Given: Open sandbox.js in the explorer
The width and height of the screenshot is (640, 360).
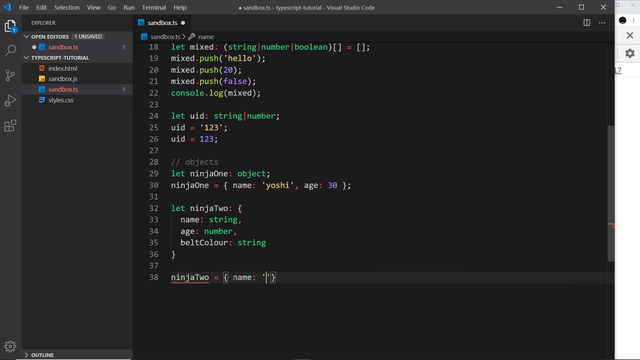Looking at the screenshot, I should 63,79.
